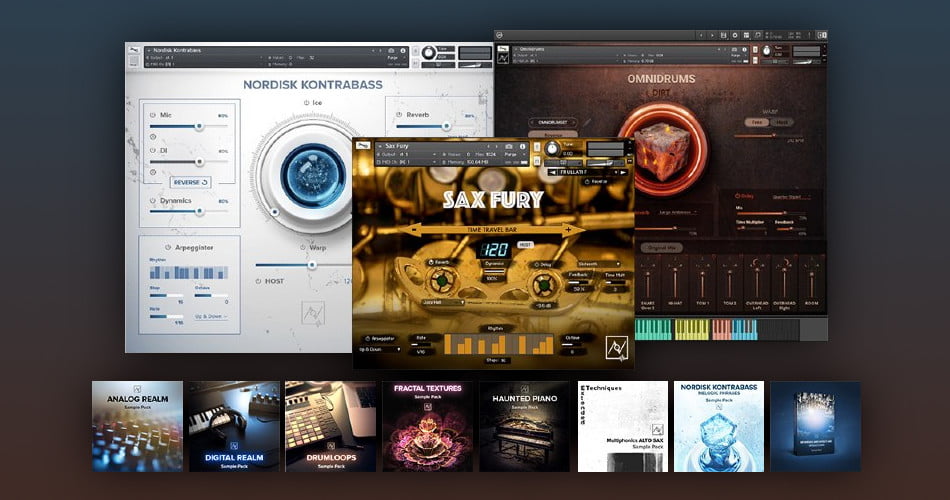Click the Original Mix tab in Omnidrums
Screen dimensions: 950x500
[660, 246]
